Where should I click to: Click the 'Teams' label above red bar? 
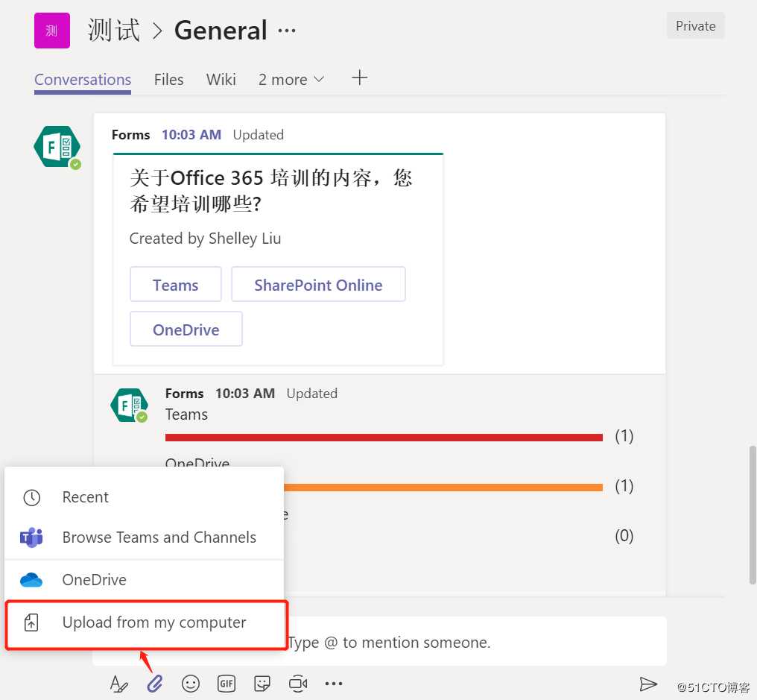(x=186, y=414)
